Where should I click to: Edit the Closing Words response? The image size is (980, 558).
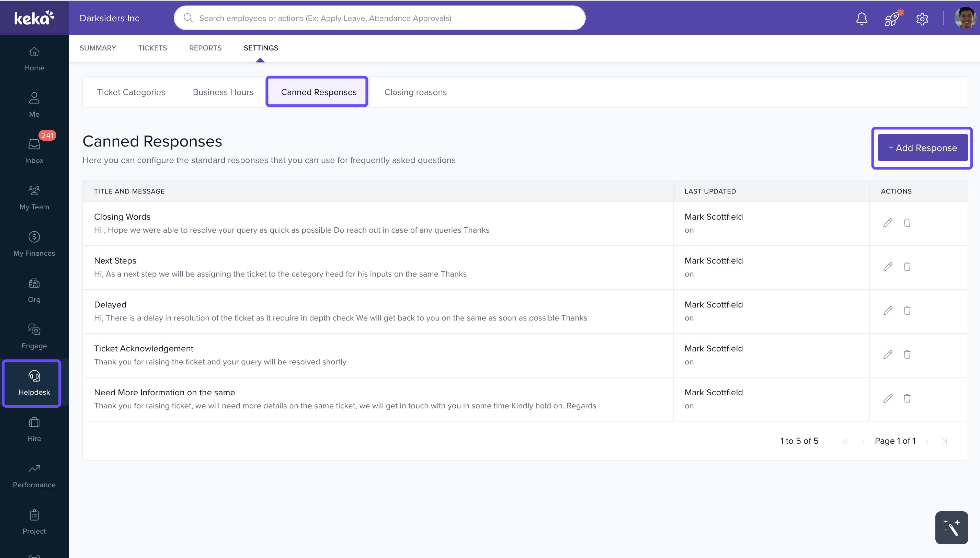tap(888, 223)
